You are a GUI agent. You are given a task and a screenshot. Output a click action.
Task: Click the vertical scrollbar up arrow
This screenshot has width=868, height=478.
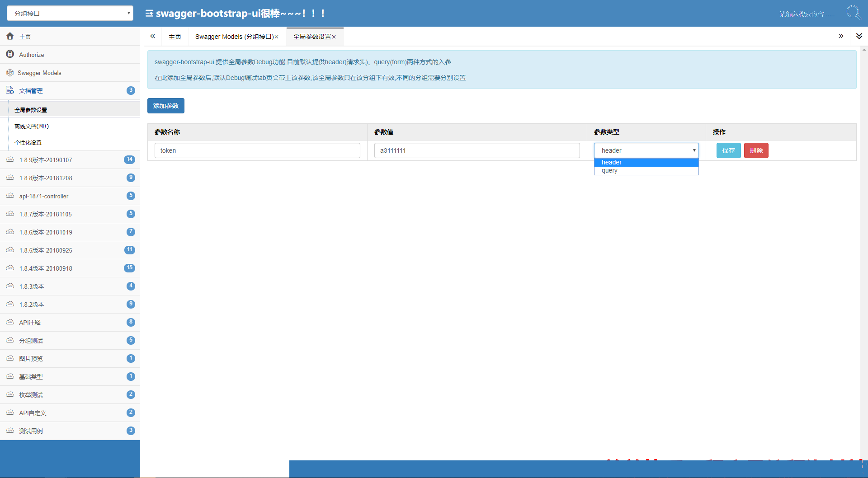(x=864, y=49)
